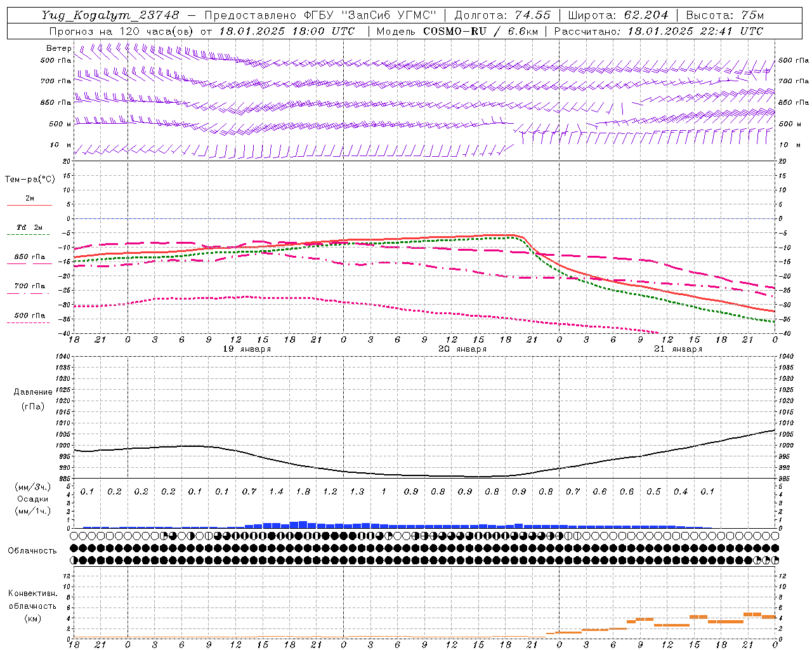The height and width of the screenshot is (650, 812).
Task: Click the Ветер panel label
Action: pos(58,48)
